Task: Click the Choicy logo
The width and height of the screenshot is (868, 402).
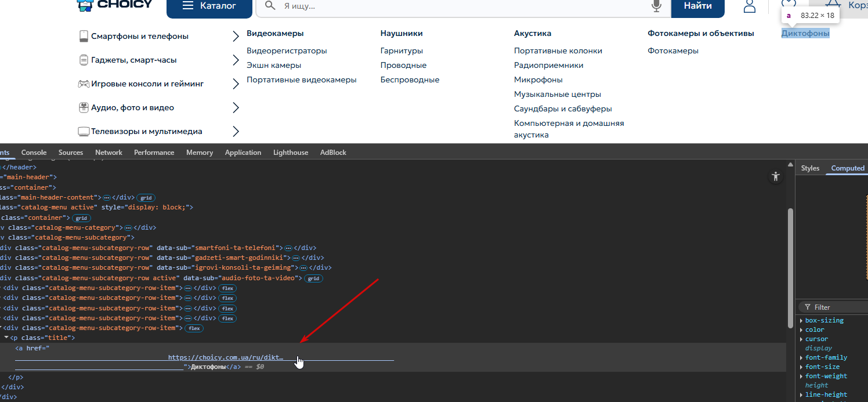Action: point(115,5)
